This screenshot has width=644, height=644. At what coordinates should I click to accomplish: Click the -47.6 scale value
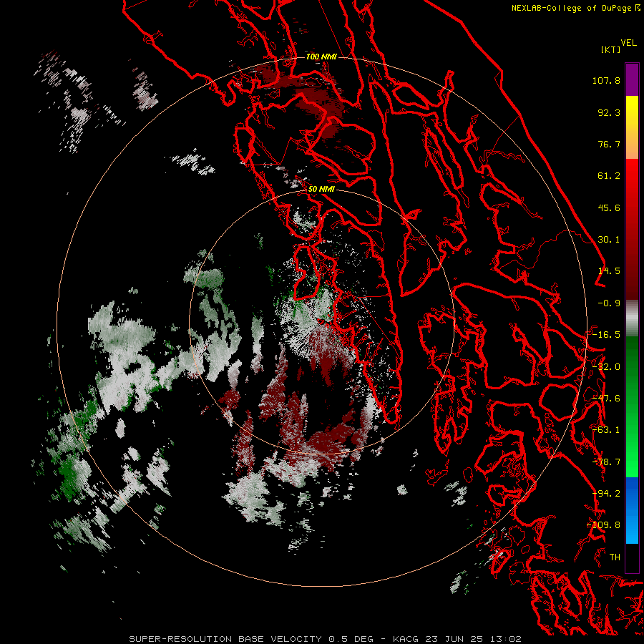click(x=606, y=399)
